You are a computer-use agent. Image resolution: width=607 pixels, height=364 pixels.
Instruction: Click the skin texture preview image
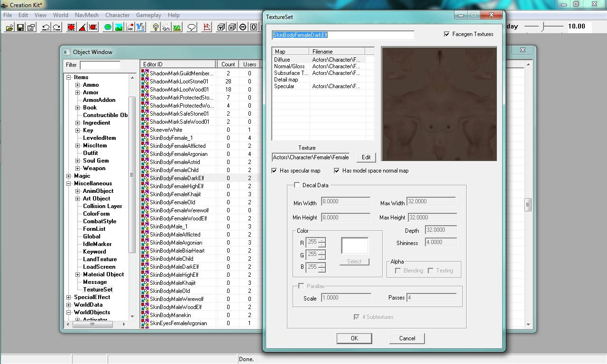coord(439,104)
